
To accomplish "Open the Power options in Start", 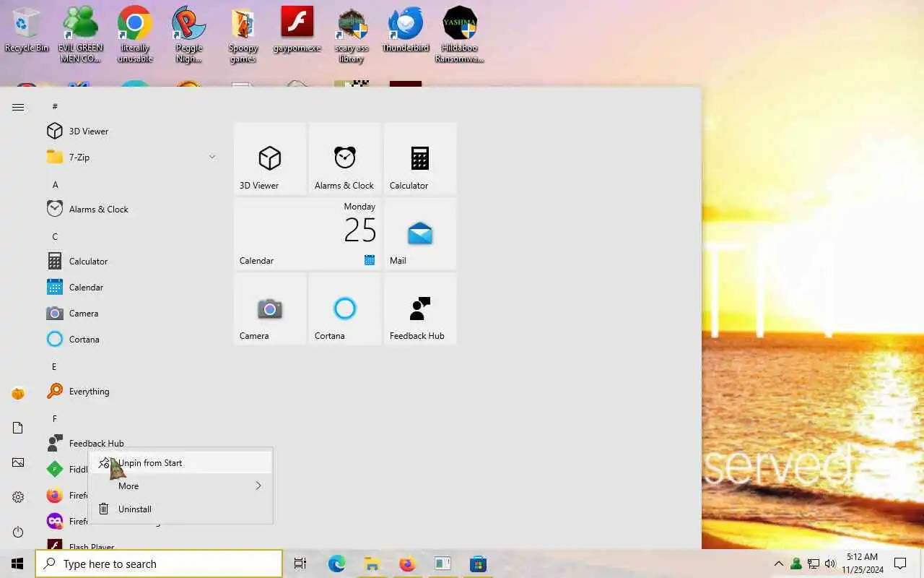I will click(18, 532).
